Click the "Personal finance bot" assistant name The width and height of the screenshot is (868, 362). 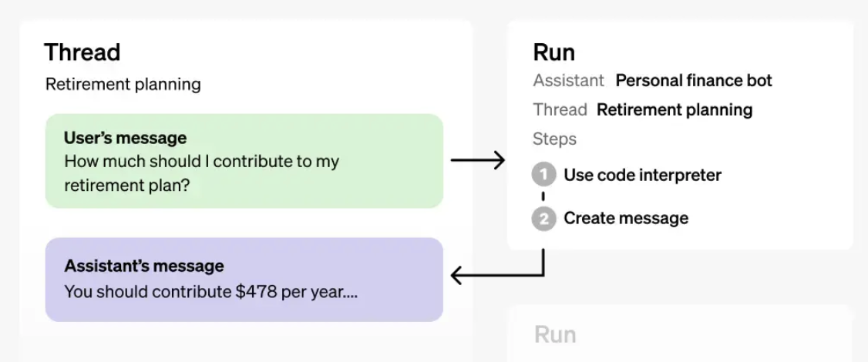coord(694,81)
